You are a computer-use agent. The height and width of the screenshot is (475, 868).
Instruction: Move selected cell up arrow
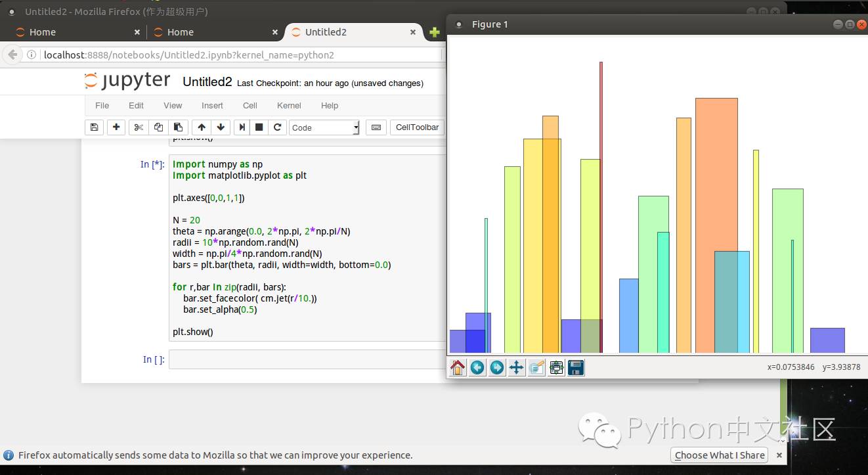click(x=202, y=127)
